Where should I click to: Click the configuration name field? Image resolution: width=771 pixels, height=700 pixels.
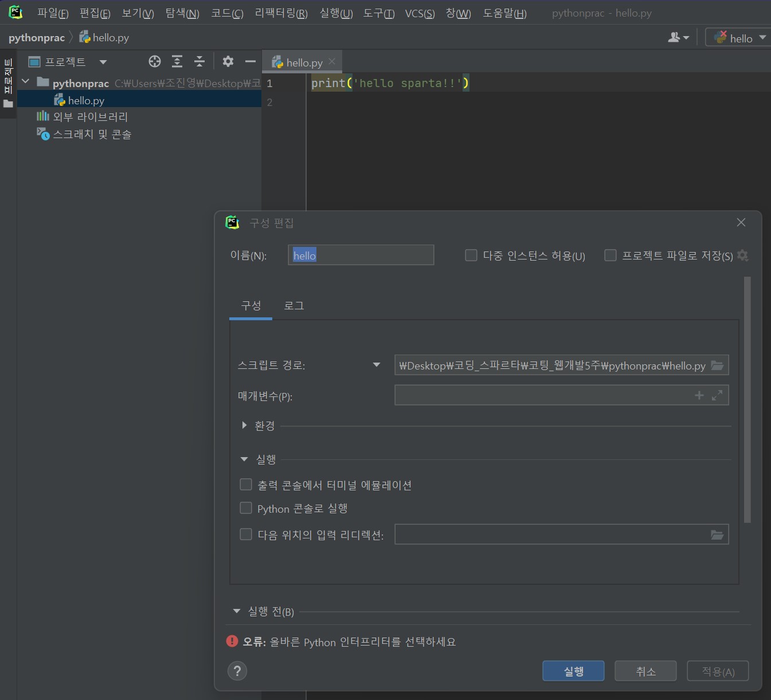pyautogui.click(x=361, y=255)
